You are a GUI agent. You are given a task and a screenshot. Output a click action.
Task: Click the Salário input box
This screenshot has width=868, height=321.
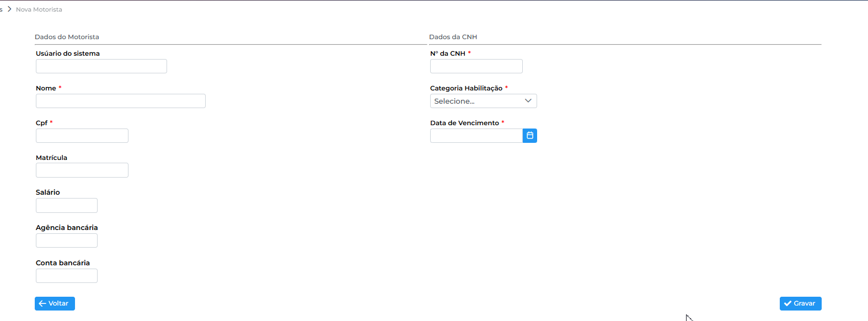tap(66, 206)
